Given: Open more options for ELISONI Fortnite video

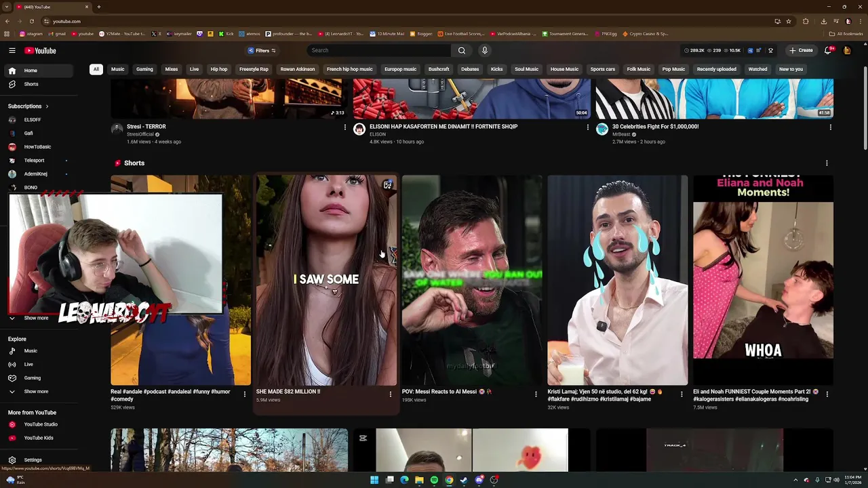Looking at the screenshot, I should click(588, 127).
